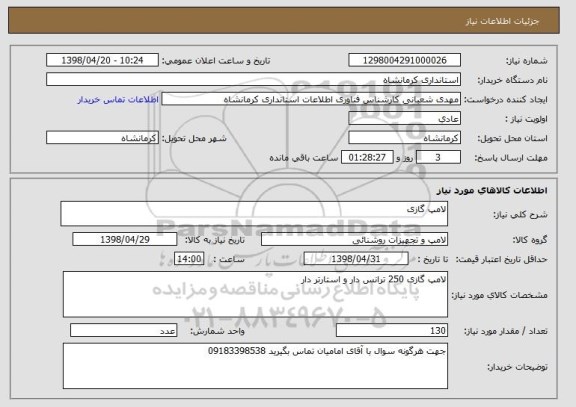
Task: Click the label شهر محل تحویل
Action: click(x=194, y=138)
